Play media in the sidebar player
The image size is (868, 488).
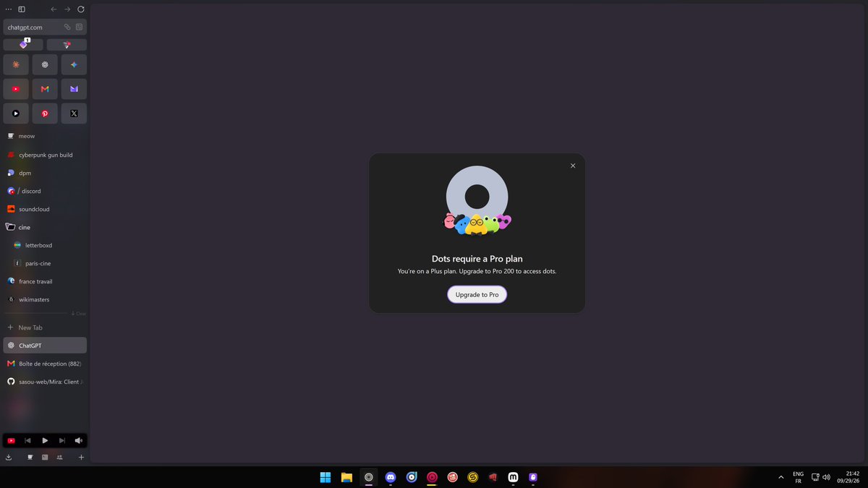(45, 440)
